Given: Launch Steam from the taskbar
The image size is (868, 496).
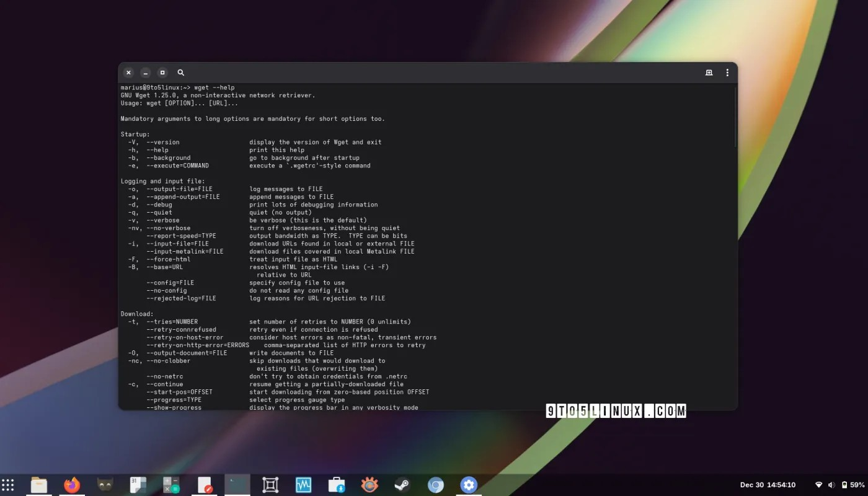Looking at the screenshot, I should tap(402, 484).
